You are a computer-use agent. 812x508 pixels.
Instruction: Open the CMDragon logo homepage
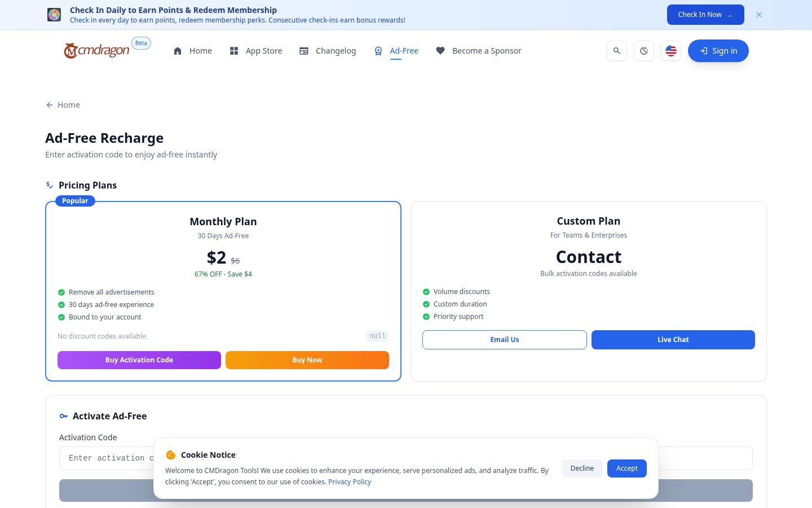[x=96, y=51]
